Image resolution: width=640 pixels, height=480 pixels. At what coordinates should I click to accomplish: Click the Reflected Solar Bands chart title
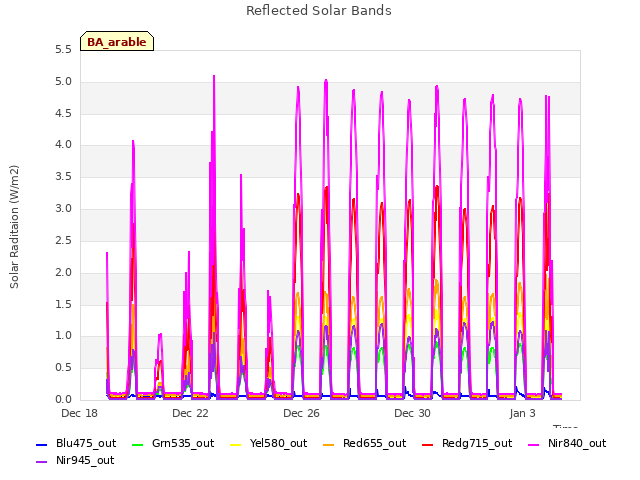coord(319,11)
